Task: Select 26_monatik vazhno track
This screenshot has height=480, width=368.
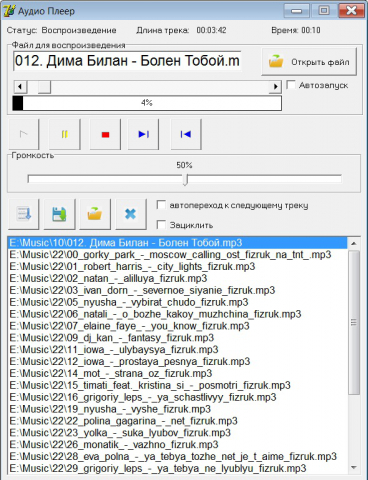Action: [177, 445]
